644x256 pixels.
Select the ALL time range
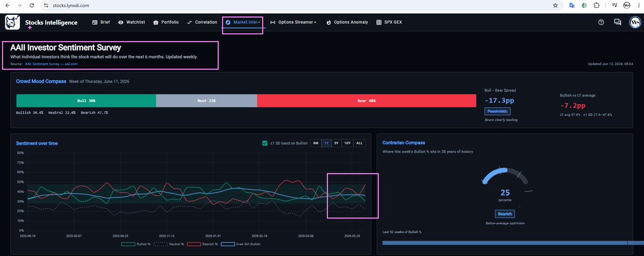coord(360,143)
